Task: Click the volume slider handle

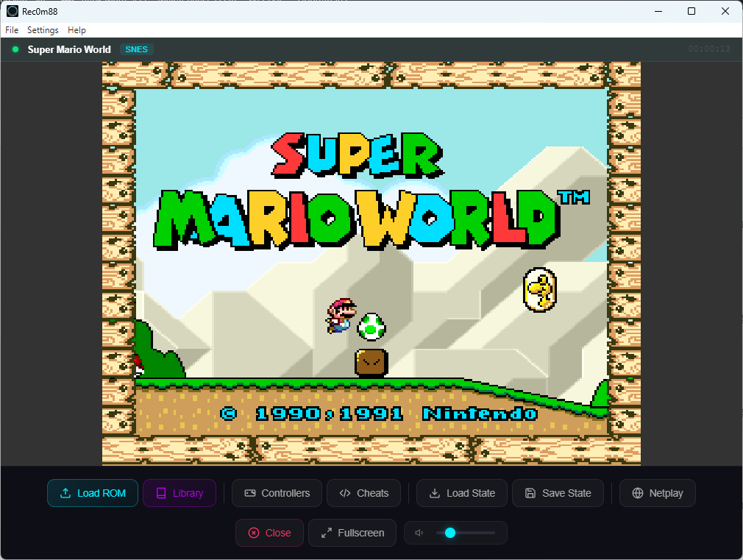Action: click(x=450, y=533)
